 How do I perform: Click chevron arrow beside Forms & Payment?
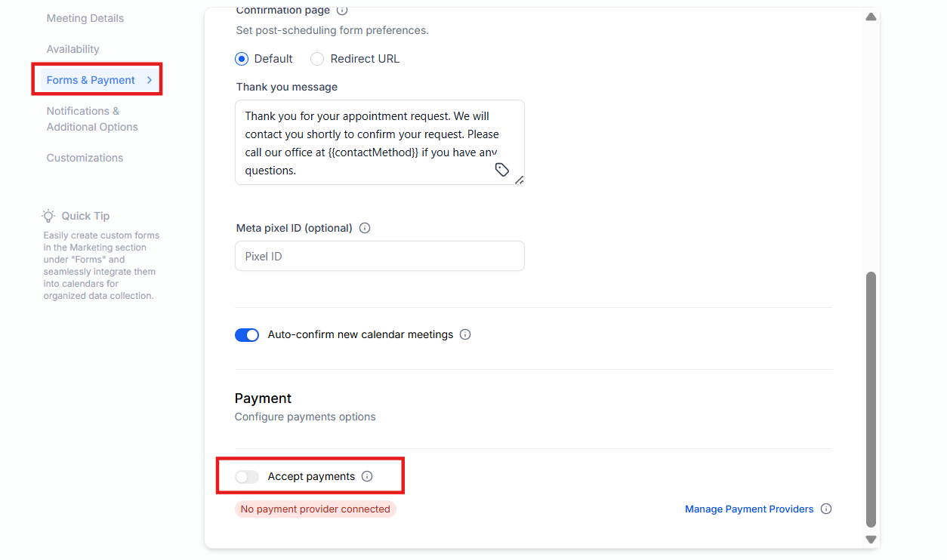[x=150, y=80]
